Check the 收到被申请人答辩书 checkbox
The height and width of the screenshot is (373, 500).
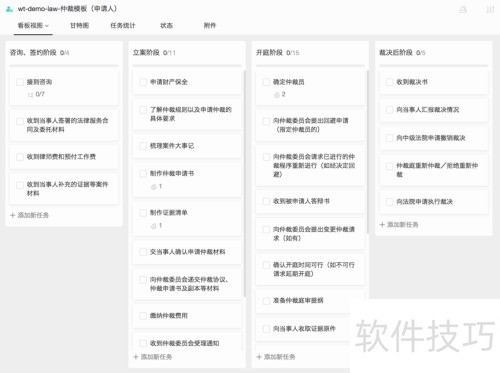point(266,201)
